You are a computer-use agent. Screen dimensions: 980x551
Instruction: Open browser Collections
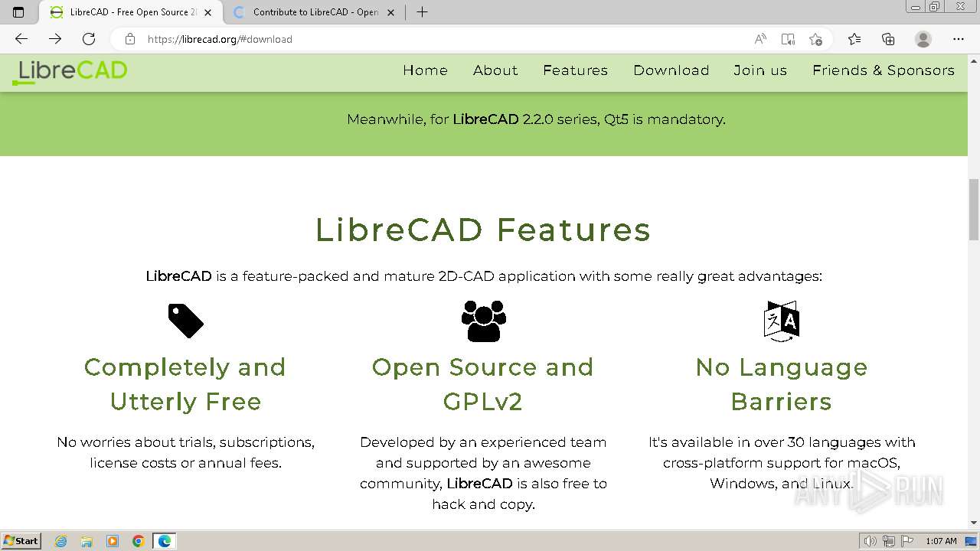[x=888, y=39]
